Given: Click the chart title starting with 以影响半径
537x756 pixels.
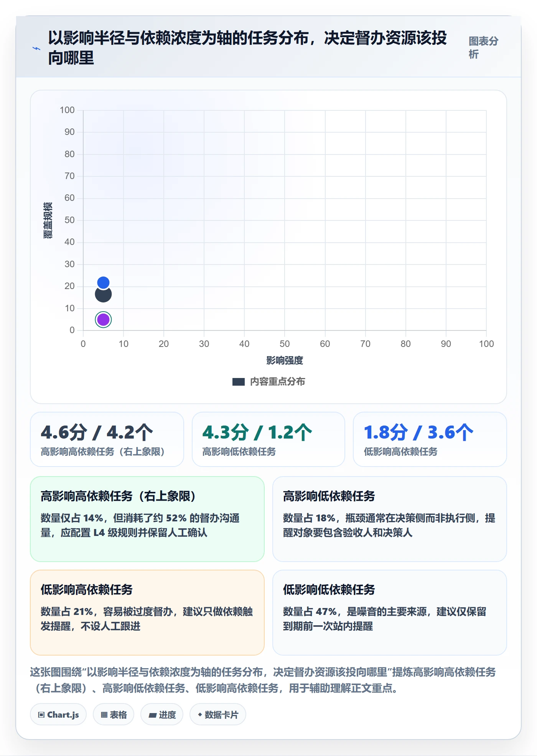Looking at the screenshot, I should tap(247, 48).
